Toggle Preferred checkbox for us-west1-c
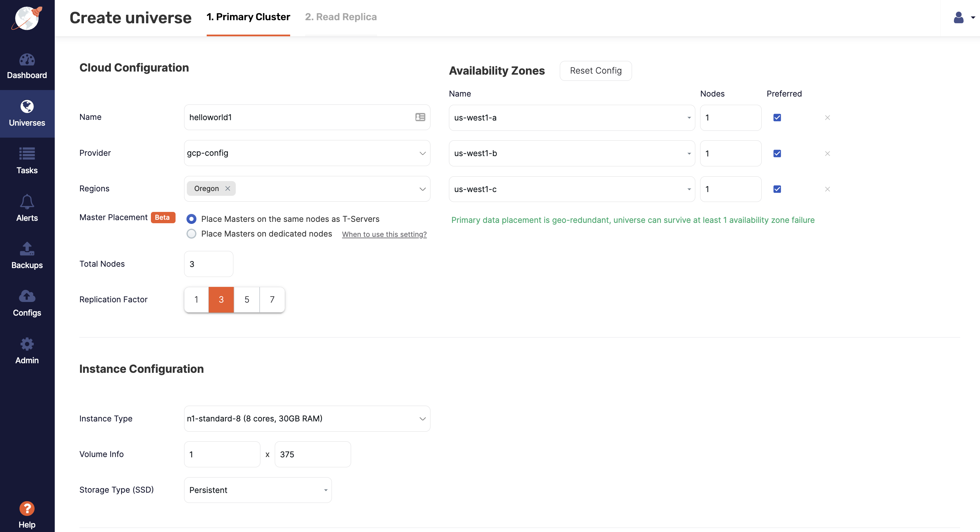Viewport: 980px width, 532px height. click(x=777, y=189)
